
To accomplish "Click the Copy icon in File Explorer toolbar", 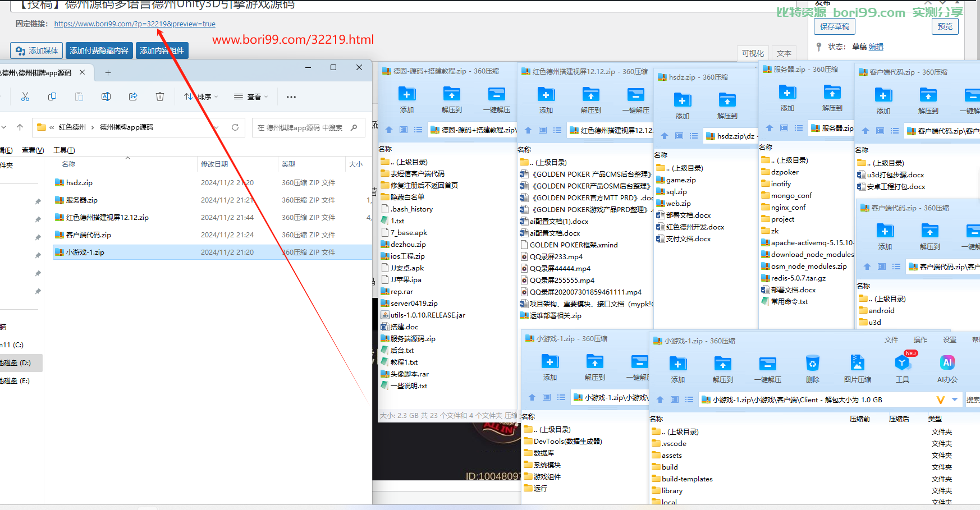I will click(52, 97).
